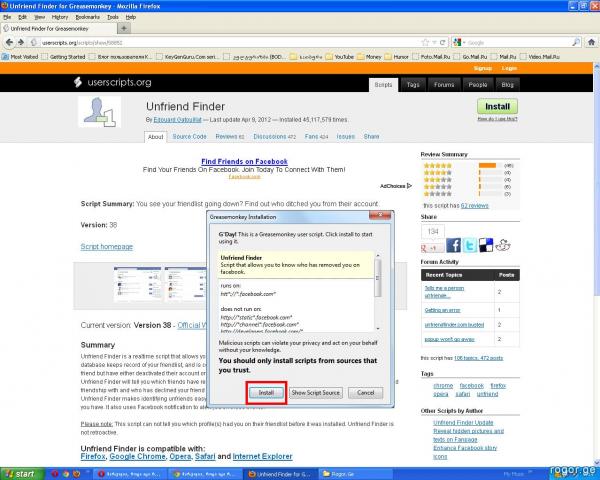600x480 pixels.
Task: Open the Most Visited bookmarks item
Action: (20, 57)
